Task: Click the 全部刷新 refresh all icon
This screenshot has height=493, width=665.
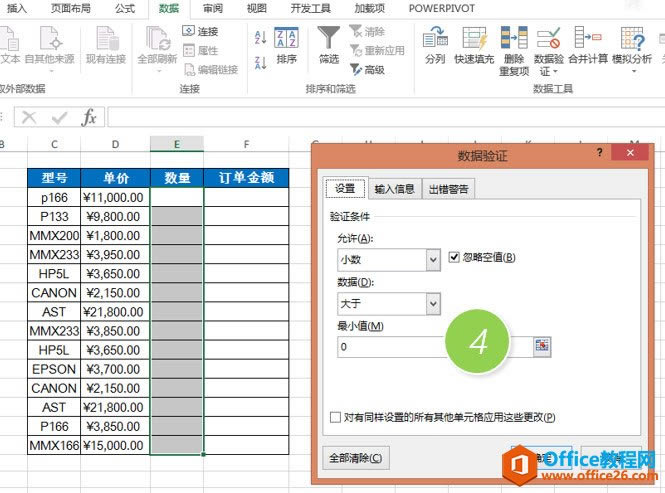Action: (157, 38)
